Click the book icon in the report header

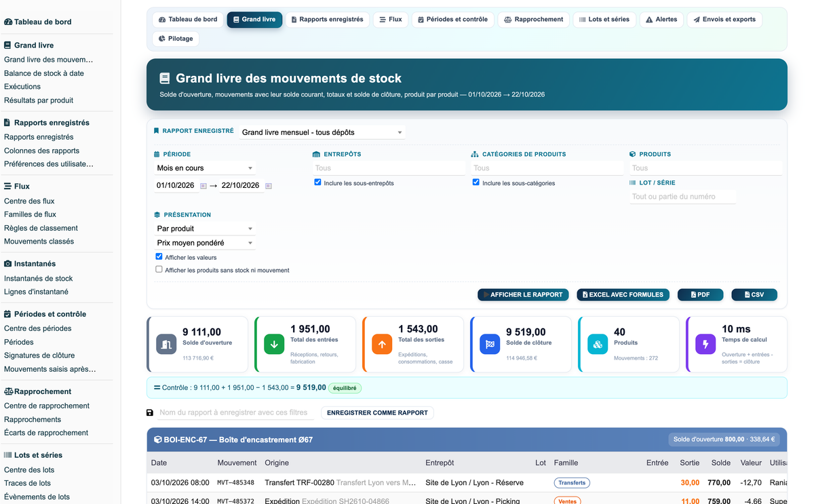(165, 79)
